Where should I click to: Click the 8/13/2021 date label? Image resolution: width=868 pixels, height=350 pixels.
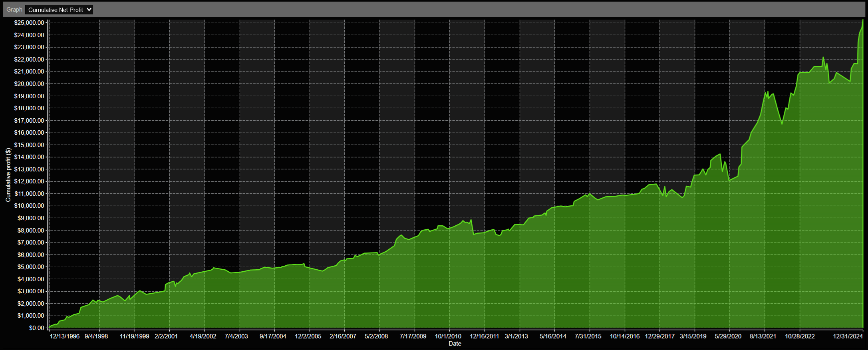(x=763, y=336)
